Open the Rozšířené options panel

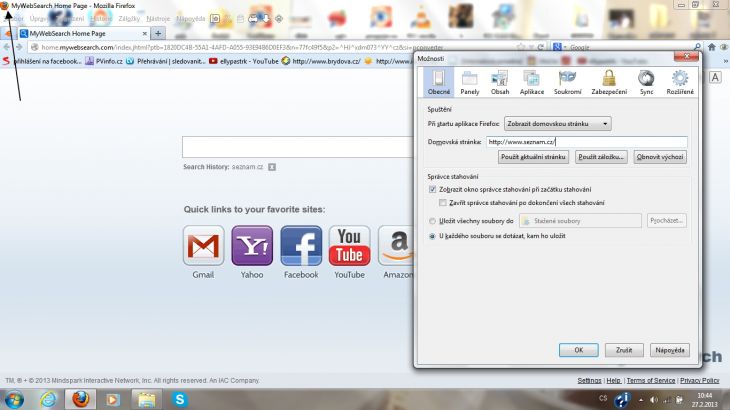pyautogui.click(x=680, y=82)
